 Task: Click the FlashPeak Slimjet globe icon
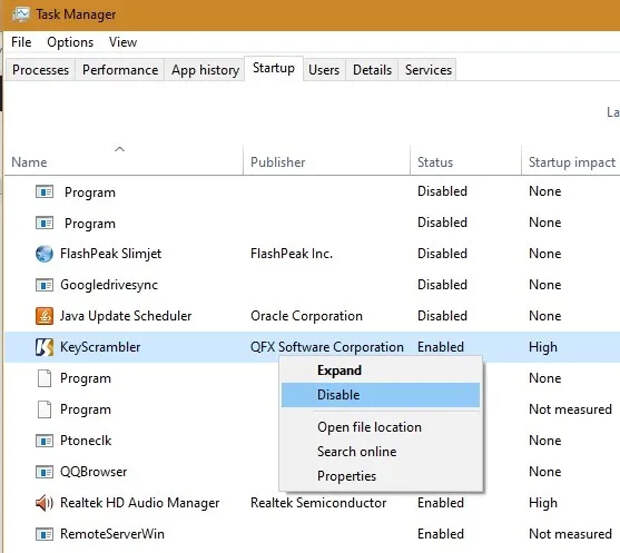pos(44,253)
